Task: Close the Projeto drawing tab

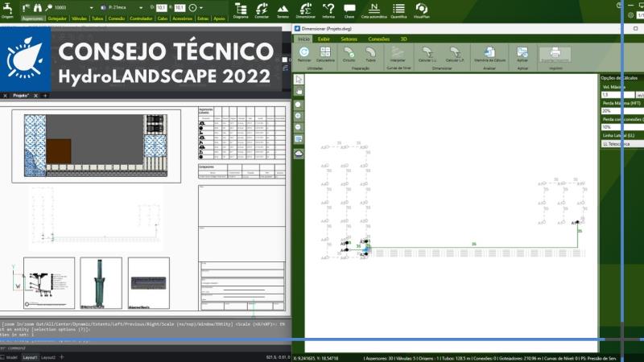Action: 35,95
